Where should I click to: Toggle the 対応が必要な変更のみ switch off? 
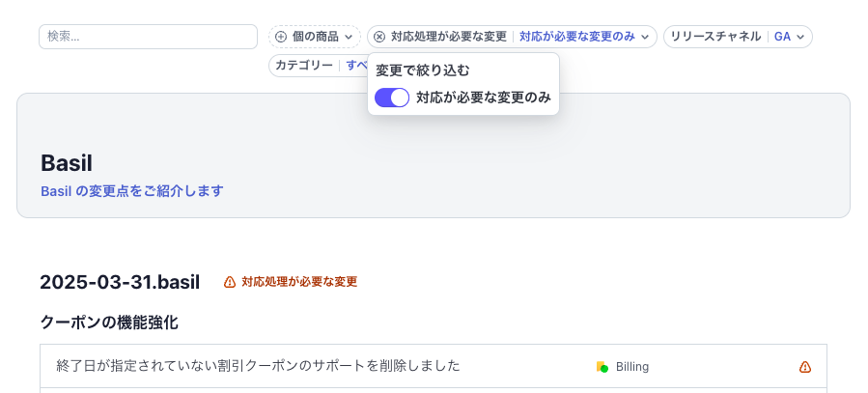tap(392, 98)
